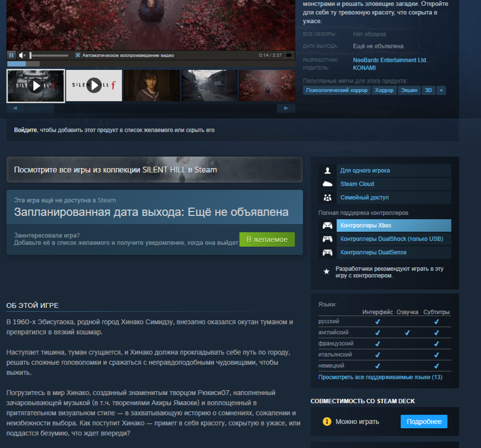
Task: Select the first trailer thumbnail with torii gate
Action: coord(36,86)
